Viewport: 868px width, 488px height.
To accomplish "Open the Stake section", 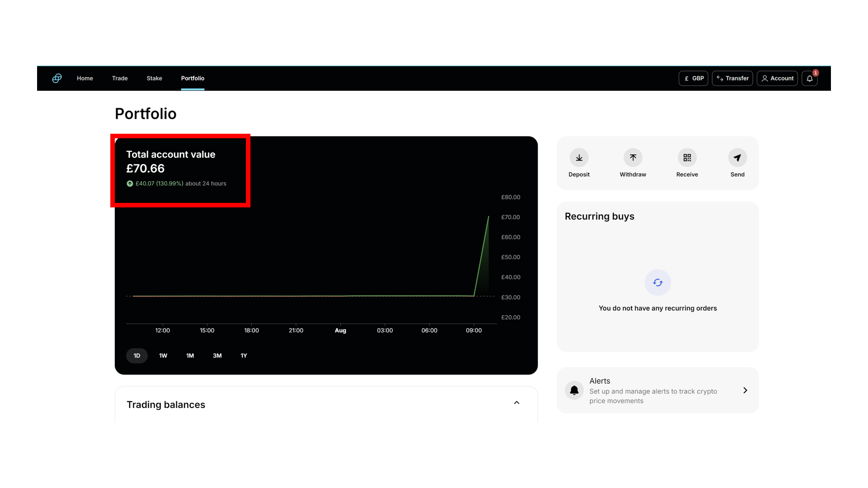I will click(x=154, y=78).
